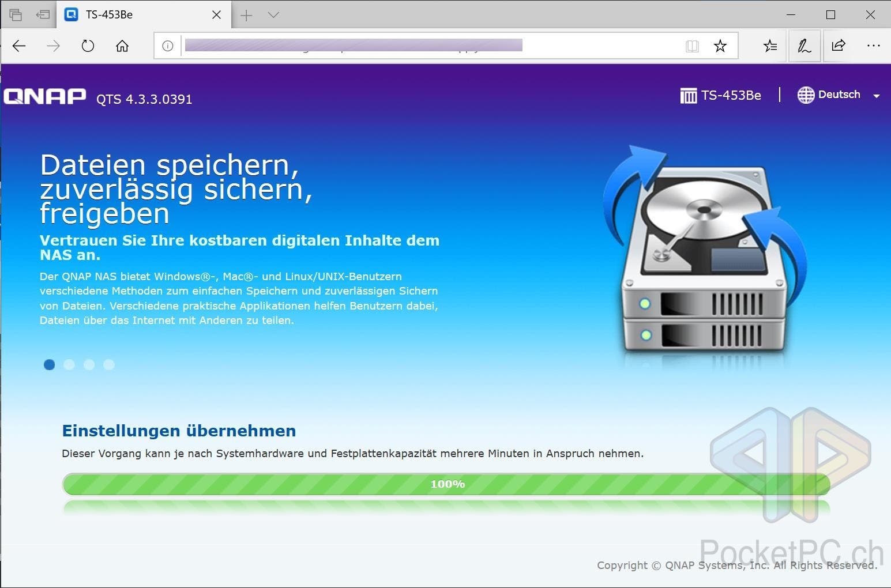Open a new browser tab

[246, 15]
